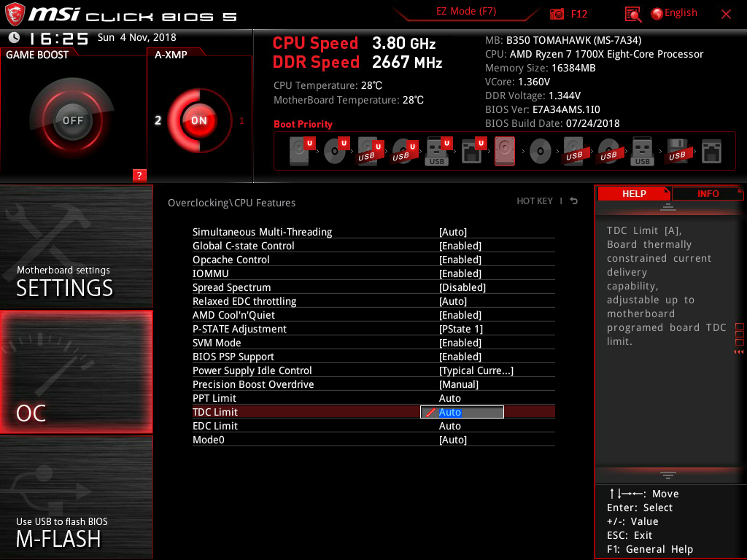
Task: Select the legacy network boot icon at the end
Action: coord(712,152)
